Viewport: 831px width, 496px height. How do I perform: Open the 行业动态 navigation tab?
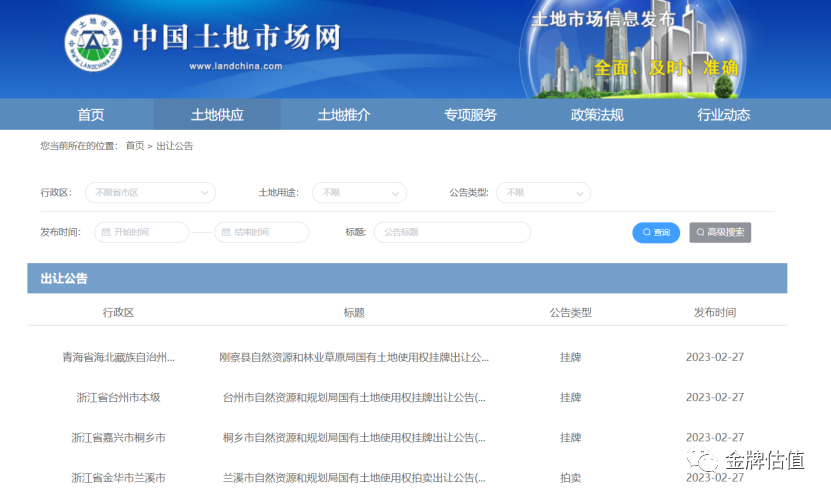coord(723,114)
